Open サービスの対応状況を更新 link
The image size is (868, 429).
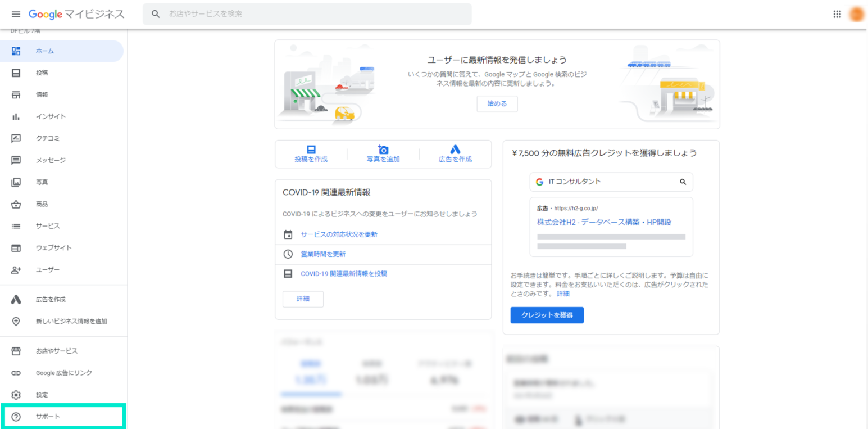click(x=339, y=234)
